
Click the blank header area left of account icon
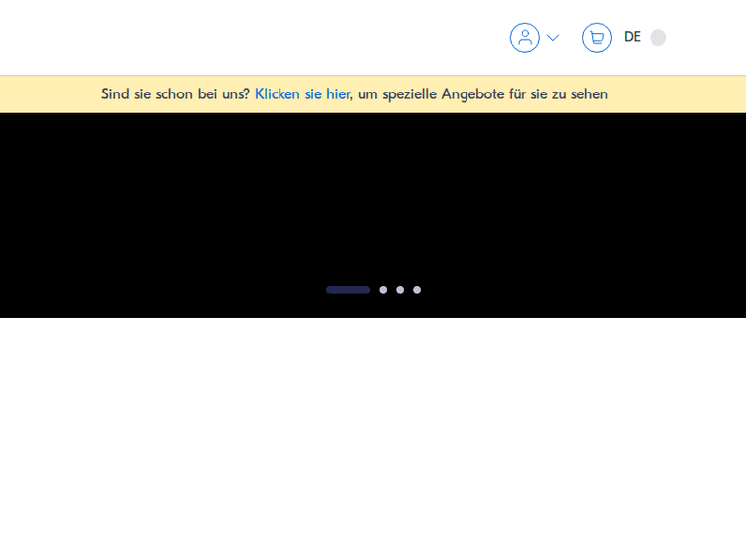(x=249, y=38)
